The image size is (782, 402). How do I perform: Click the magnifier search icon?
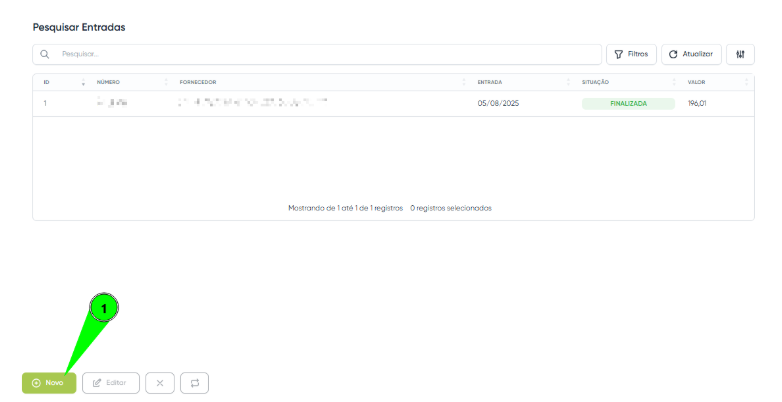pos(46,54)
